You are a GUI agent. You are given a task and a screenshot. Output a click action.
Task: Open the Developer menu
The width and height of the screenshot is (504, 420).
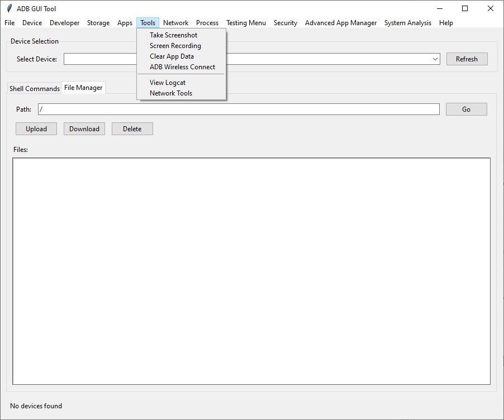64,23
